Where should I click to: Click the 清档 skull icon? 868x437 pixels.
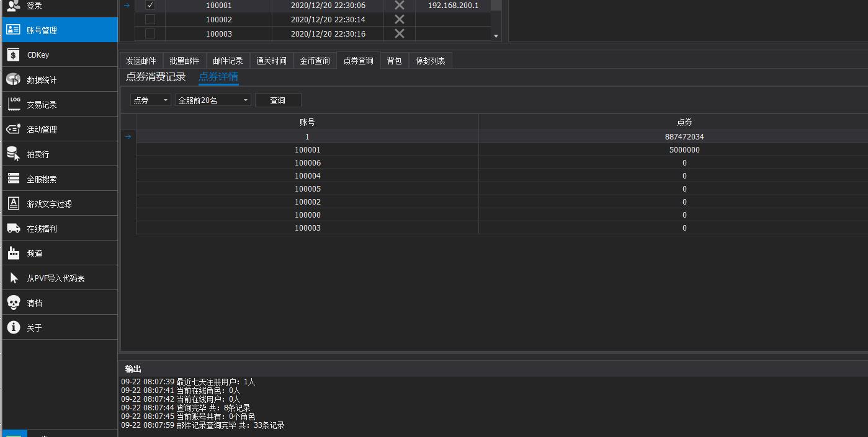14,303
